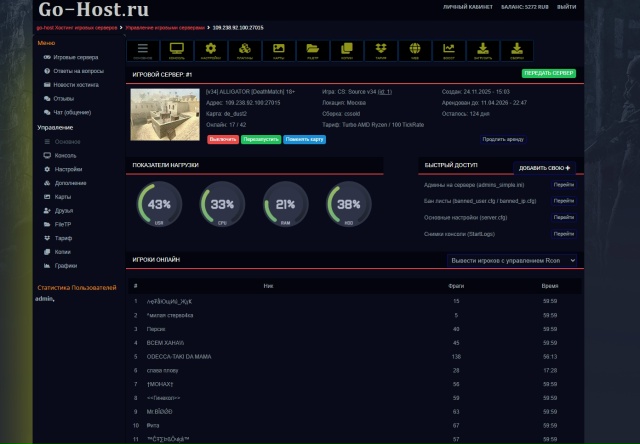
Task: Click the Время column header
Action: [x=550, y=286]
